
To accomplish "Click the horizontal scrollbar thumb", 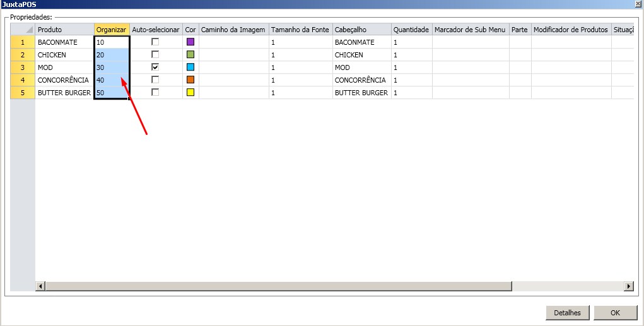I will pyautogui.click(x=278, y=286).
